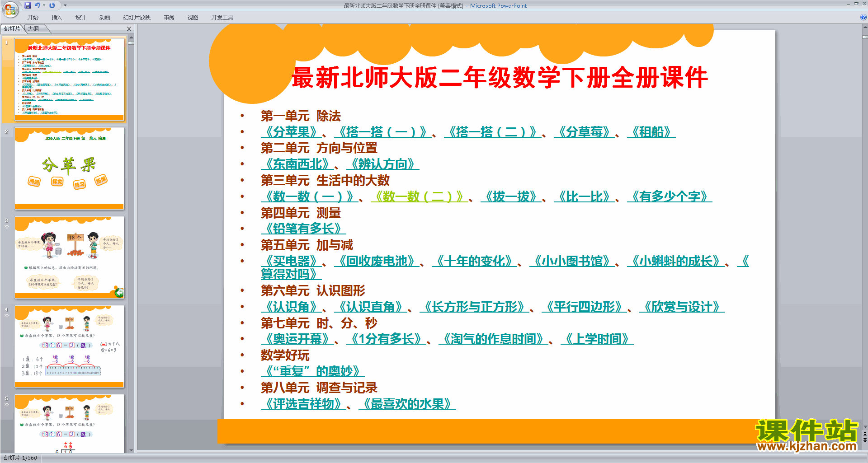This screenshot has width=868, height=463.
Task: Save the presentation via quick access
Action: (x=28, y=5)
